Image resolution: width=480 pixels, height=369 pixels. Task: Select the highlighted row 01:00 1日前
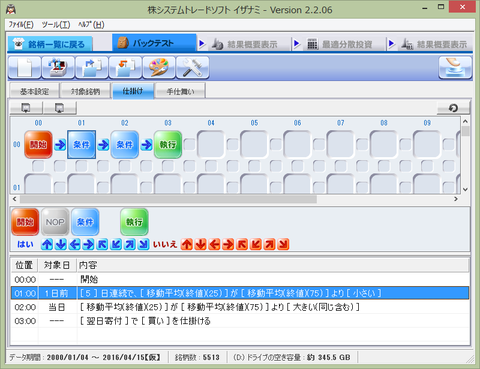240,293
